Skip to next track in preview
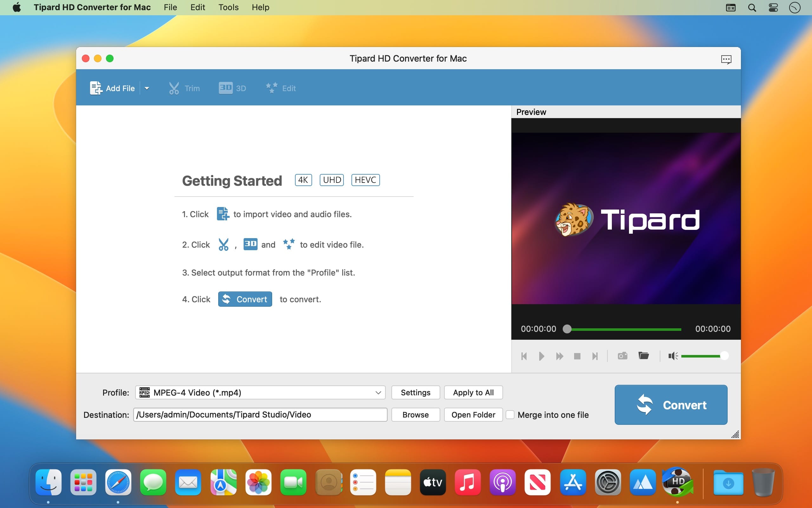This screenshot has width=812, height=508. click(x=595, y=356)
